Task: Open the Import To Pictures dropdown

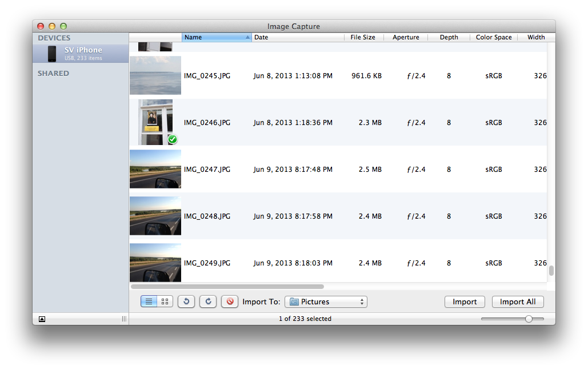Action: tap(326, 302)
